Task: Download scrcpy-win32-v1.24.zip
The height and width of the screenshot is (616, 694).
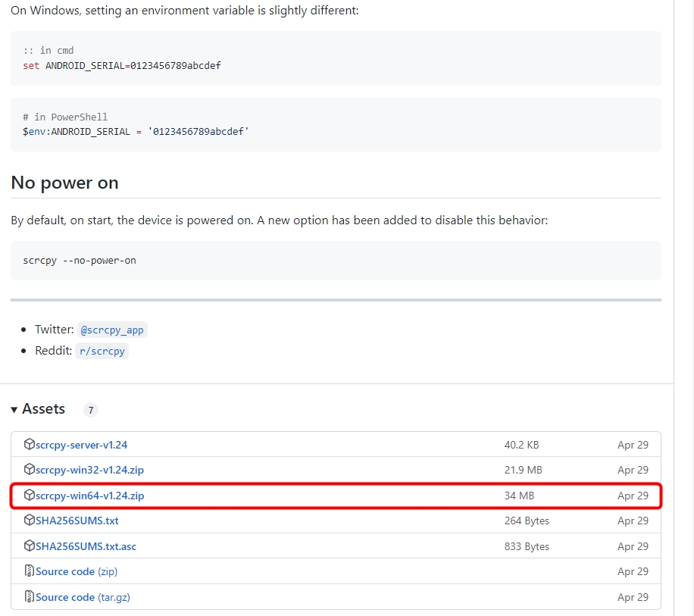Action: pyautogui.click(x=89, y=470)
